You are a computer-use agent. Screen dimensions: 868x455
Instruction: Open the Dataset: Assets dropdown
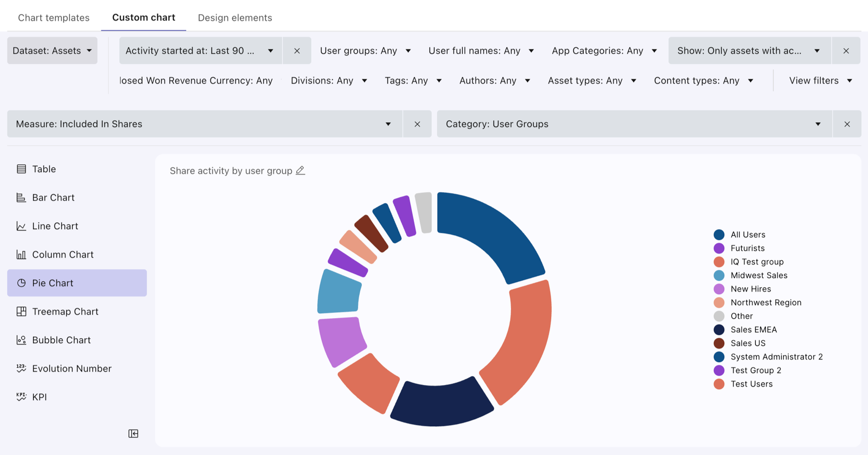52,50
